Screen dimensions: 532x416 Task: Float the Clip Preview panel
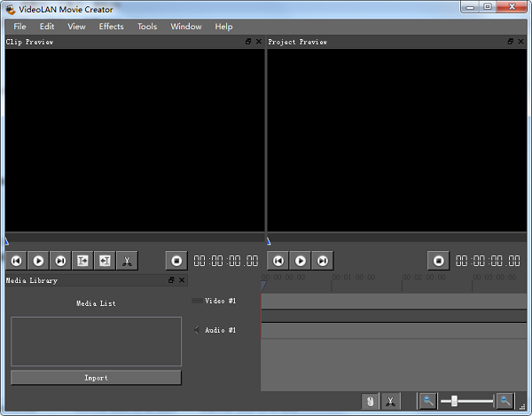pyautogui.click(x=248, y=42)
